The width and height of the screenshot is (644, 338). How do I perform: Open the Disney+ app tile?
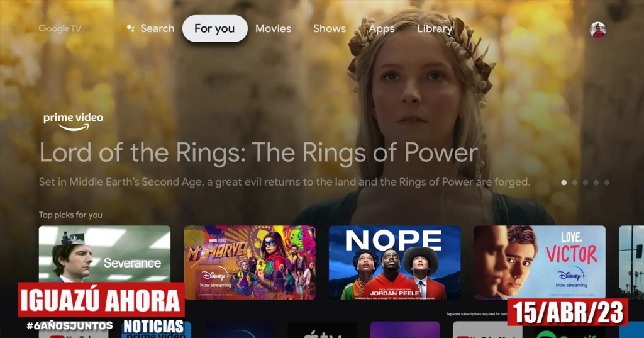[240, 330]
